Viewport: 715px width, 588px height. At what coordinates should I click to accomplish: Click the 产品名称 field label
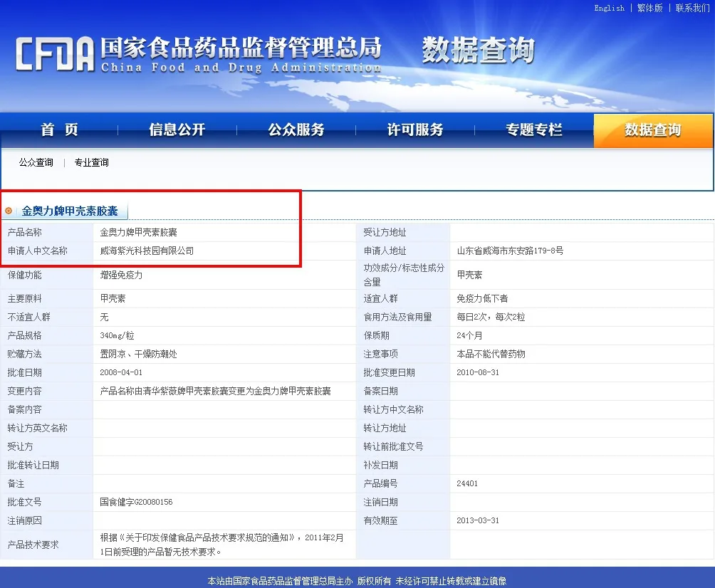coord(25,233)
